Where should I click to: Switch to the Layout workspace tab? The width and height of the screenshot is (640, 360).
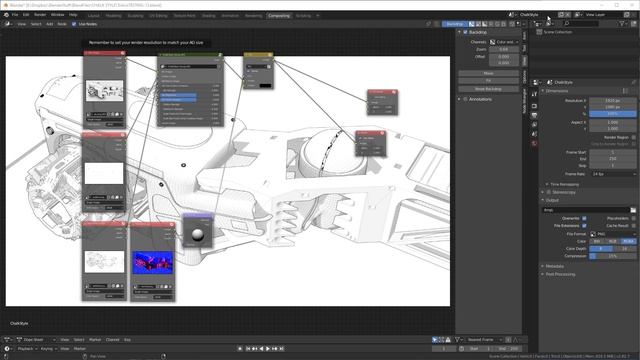(x=93, y=16)
